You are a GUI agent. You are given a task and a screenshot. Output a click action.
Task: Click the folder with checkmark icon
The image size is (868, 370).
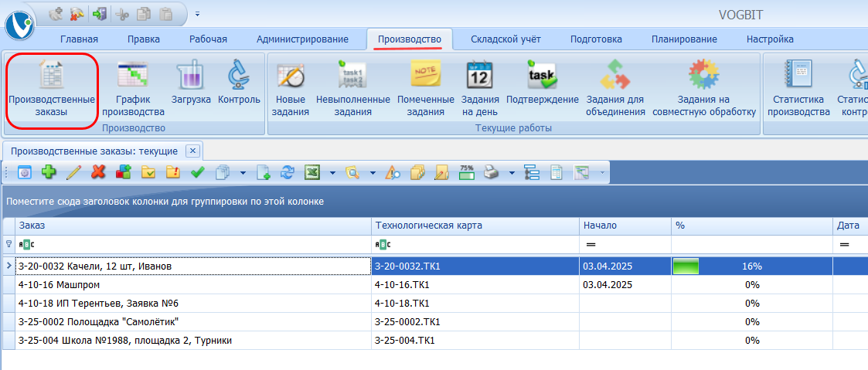(148, 172)
